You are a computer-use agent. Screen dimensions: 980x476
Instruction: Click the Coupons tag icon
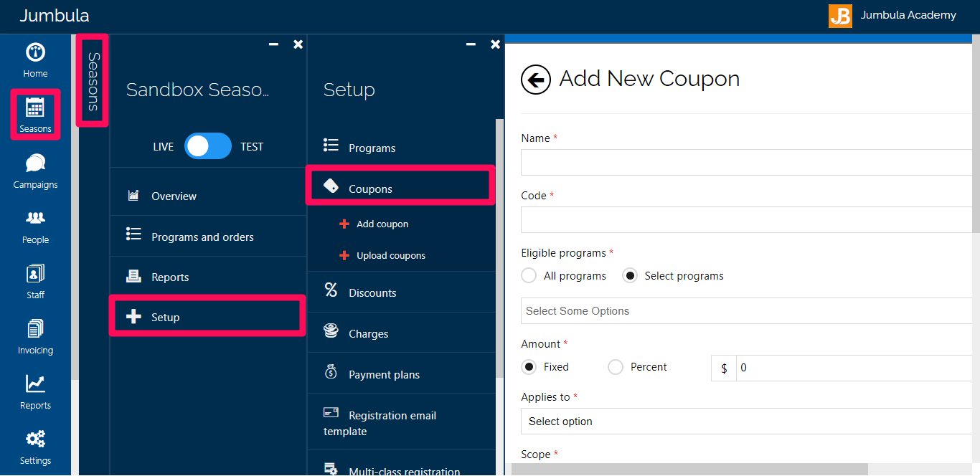coord(331,186)
